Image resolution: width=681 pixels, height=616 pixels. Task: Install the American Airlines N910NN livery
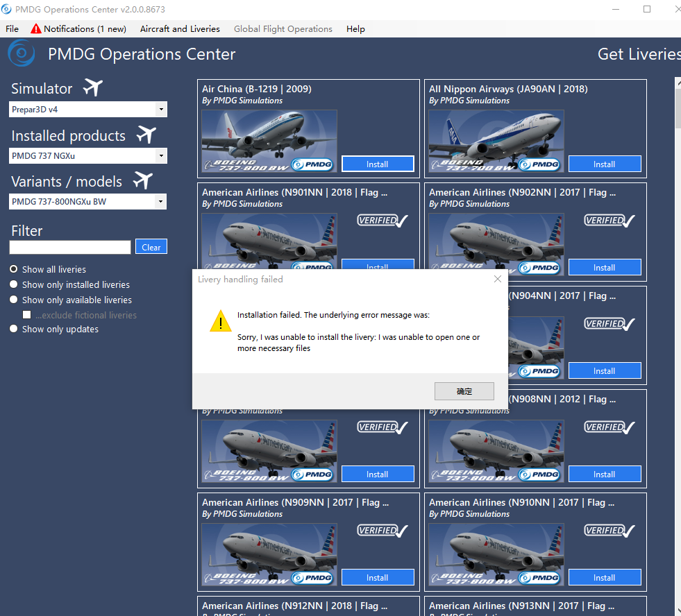(605, 577)
